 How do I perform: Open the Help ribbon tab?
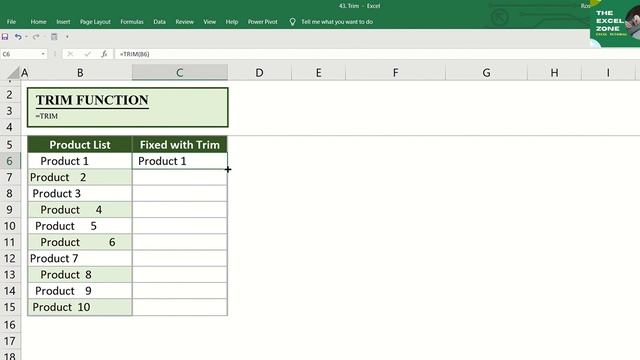(232, 22)
